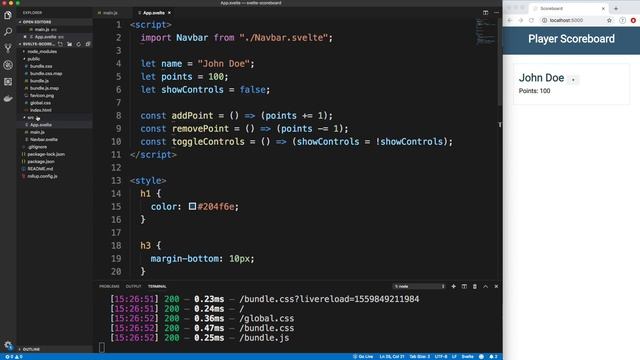Click browser forward arrow
This screenshot has height=360, width=640.
coord(520,20)
